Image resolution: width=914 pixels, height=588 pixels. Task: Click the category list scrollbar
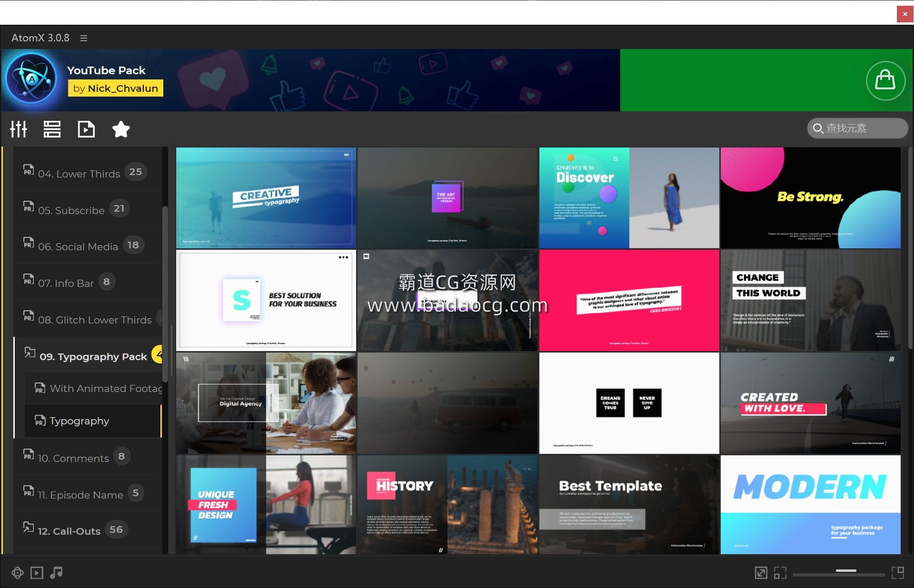pyautogui.click(x=165, y=294)
